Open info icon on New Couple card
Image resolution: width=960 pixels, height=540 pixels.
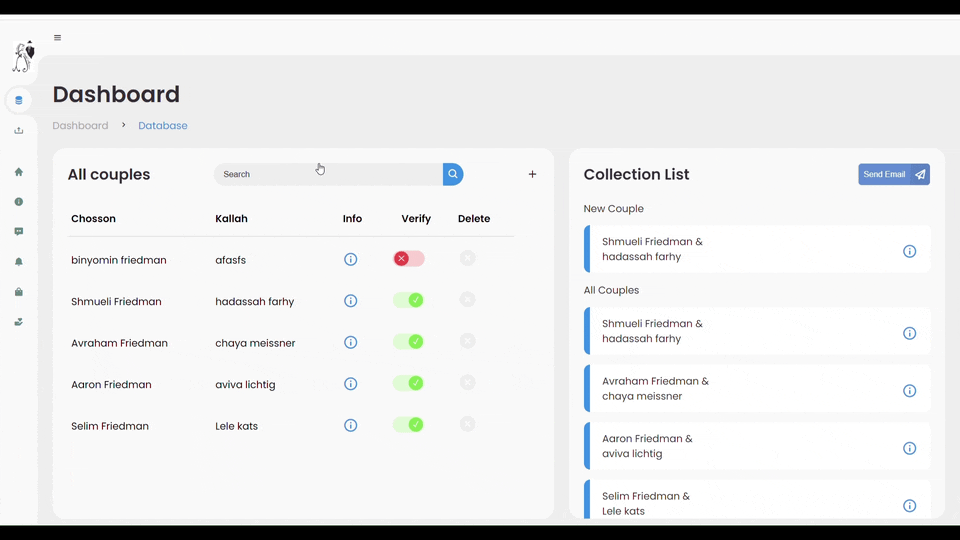910,252
